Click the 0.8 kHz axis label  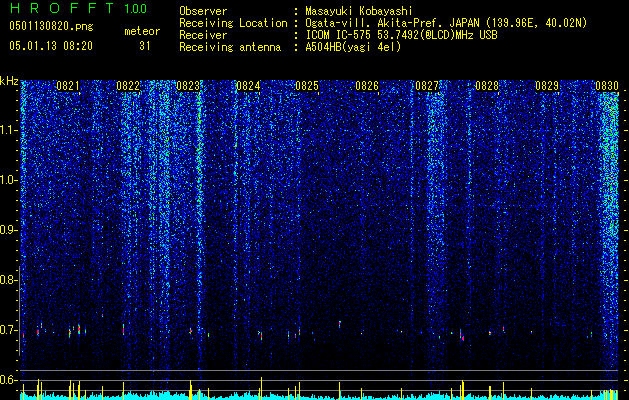(8, 280)
